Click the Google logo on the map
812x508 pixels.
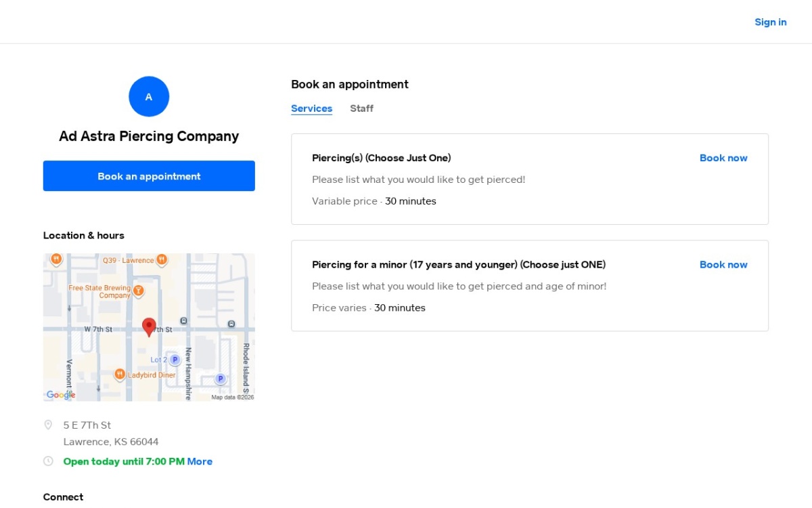pyautogui.click(x=61, y=395)
